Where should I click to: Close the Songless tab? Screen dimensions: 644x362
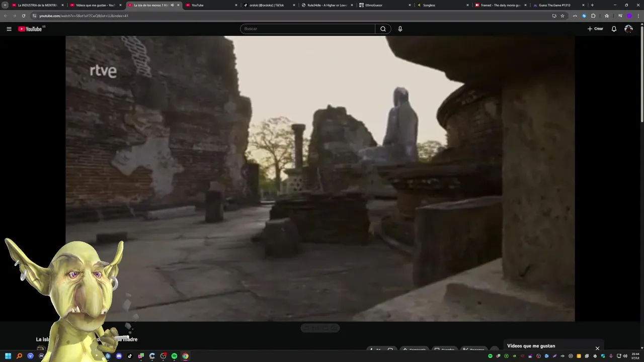(467, 5)
